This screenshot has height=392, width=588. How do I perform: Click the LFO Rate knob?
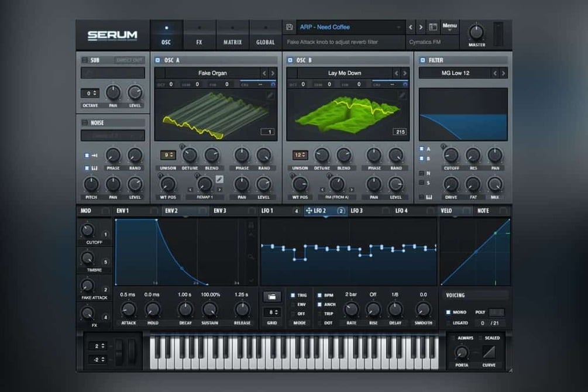351,310
